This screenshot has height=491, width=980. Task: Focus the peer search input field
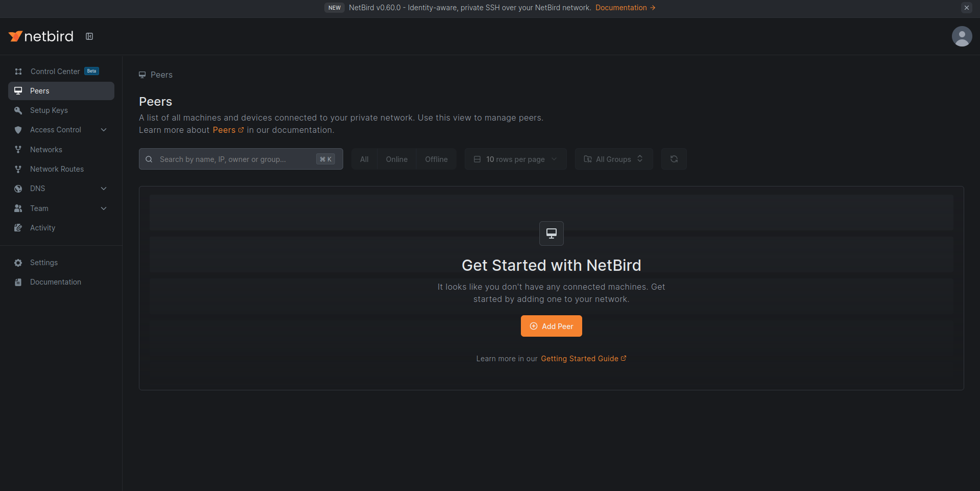[x=235, y=159]
